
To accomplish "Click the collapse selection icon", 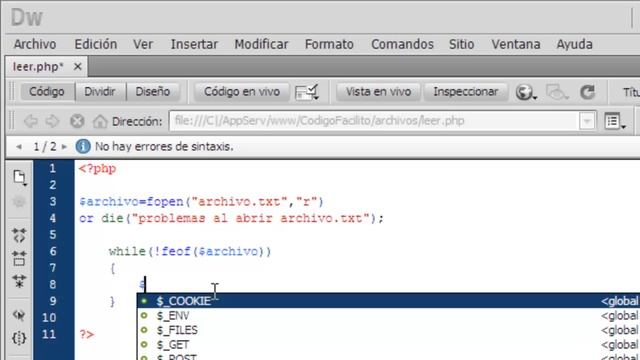I will 19,258.
